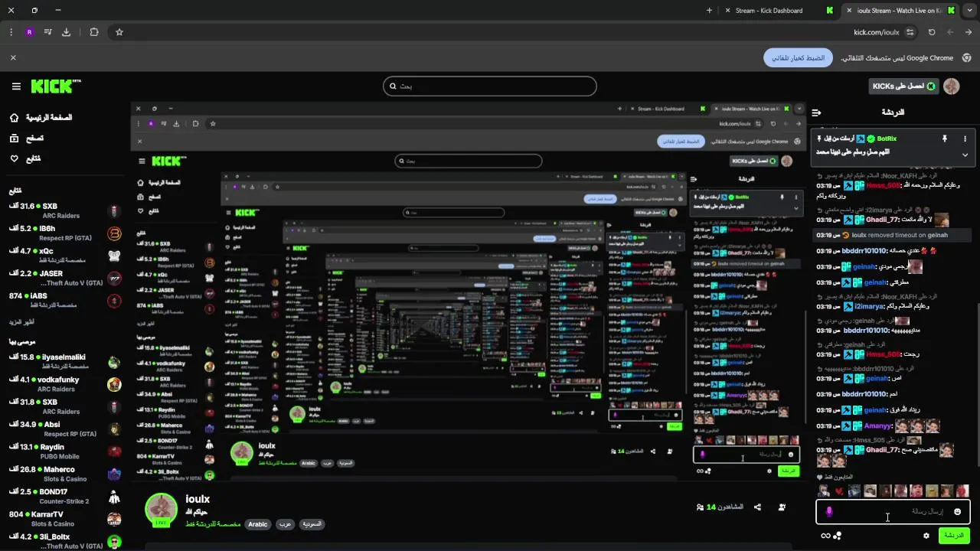The height and width of the screenshot is (551, 980).
Task: Open the Maherco Slots & Casino channel
Action: pyautogui.click(x=64, y=474)
